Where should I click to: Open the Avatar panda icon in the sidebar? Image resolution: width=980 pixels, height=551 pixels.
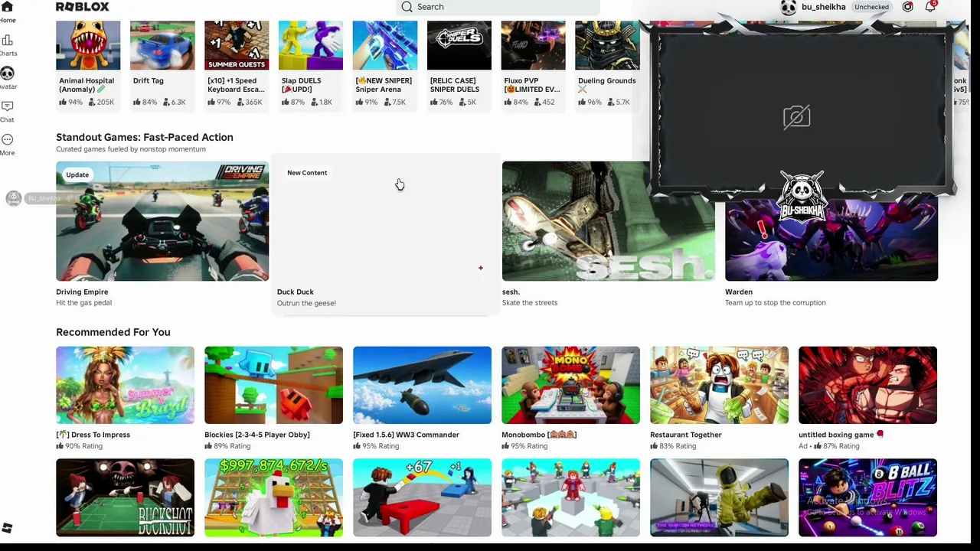[x=7, y=73]
